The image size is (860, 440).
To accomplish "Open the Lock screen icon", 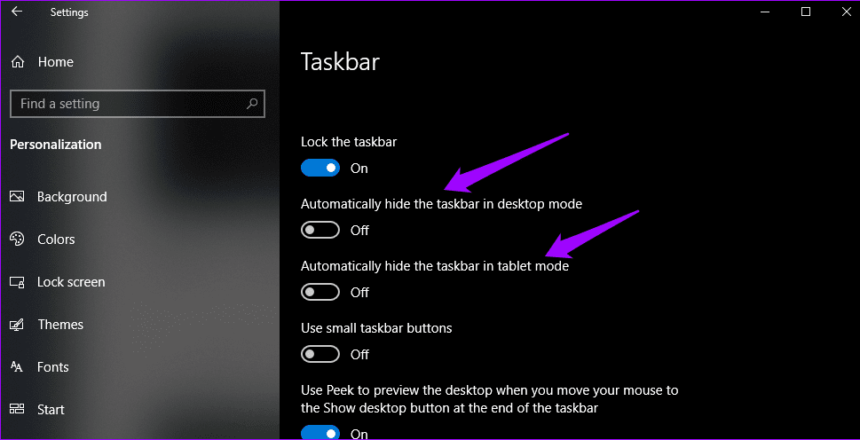I will click(x=17, y=282).
